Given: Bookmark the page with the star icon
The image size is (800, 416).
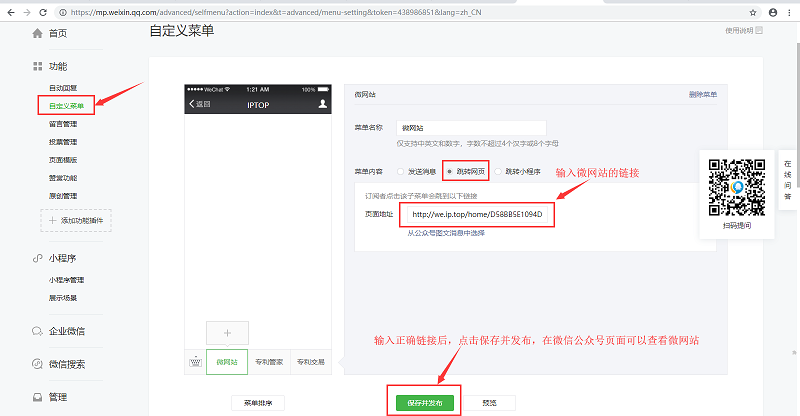Looking at the screenshot, I should 754,11.
